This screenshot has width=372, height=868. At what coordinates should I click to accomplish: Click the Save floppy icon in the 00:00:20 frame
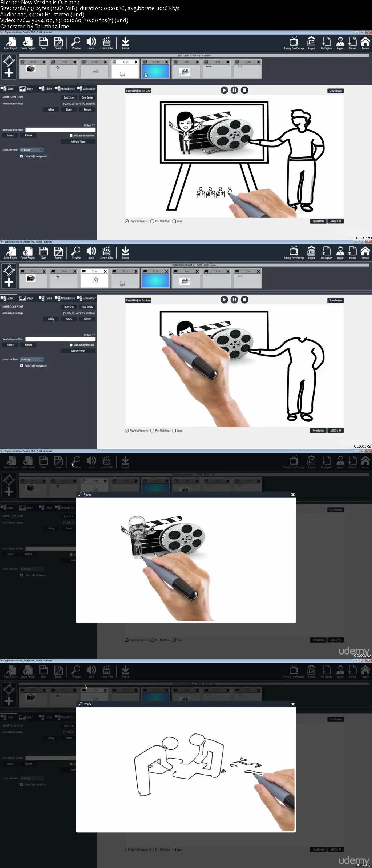click(44, 43)
